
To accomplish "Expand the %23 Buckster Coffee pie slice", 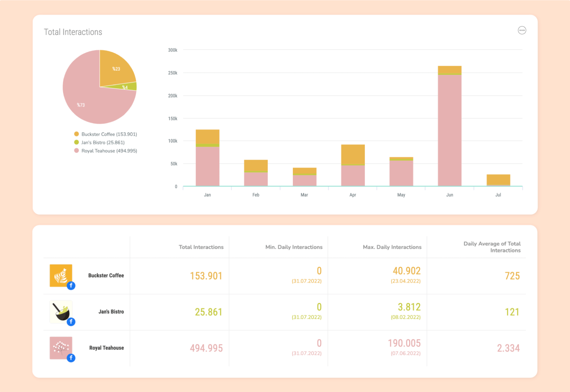I will [x=116, y=69].
